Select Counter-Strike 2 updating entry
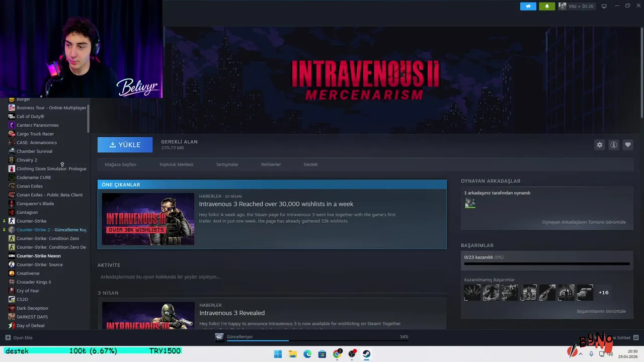The width and height of the screenshot is (644, 362). tap(47, 230)
